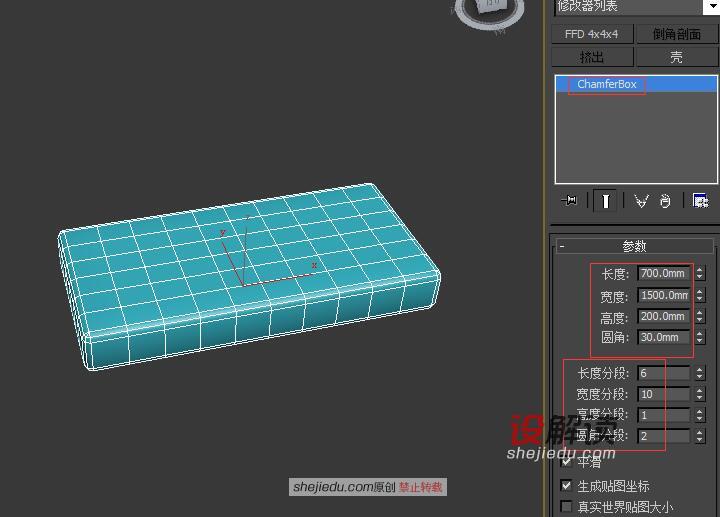720x517 pixels.
Task: Click the 高度 200.0mm input field
Action: click(x=664, y=316)
